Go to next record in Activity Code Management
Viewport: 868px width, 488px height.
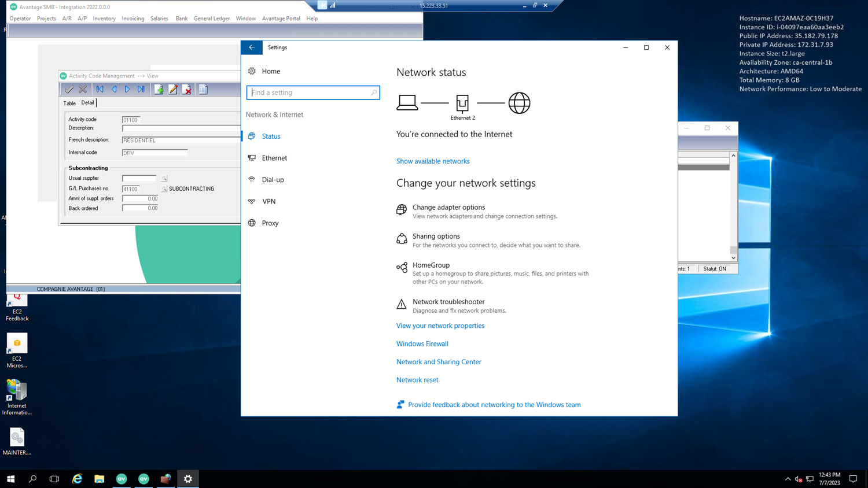click(x=127, y=90)
